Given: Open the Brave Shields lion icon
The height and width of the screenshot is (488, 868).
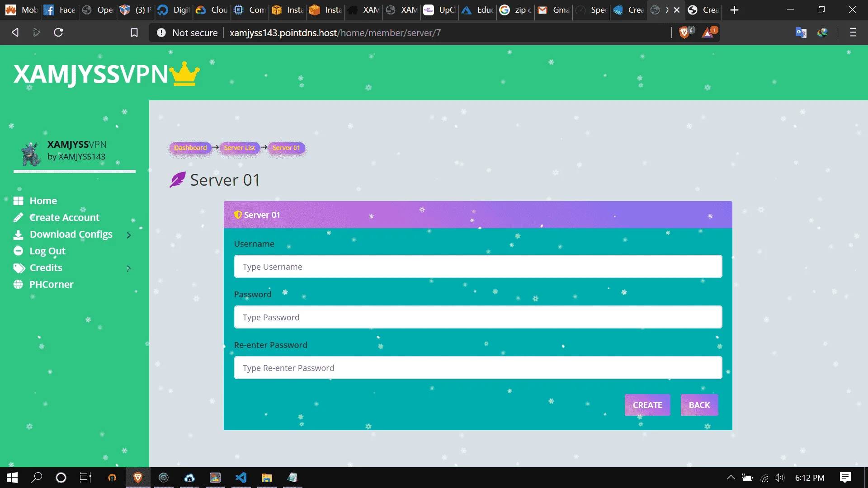Looking at the screenshot, I should (684, 33).
